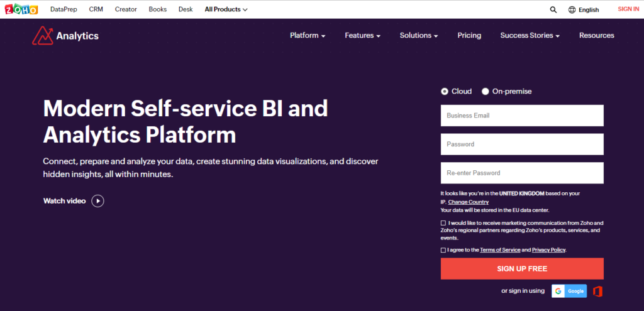This screenshot has width=644, height=311.
Task: Open the Resources page
Action: click(597, 36)
